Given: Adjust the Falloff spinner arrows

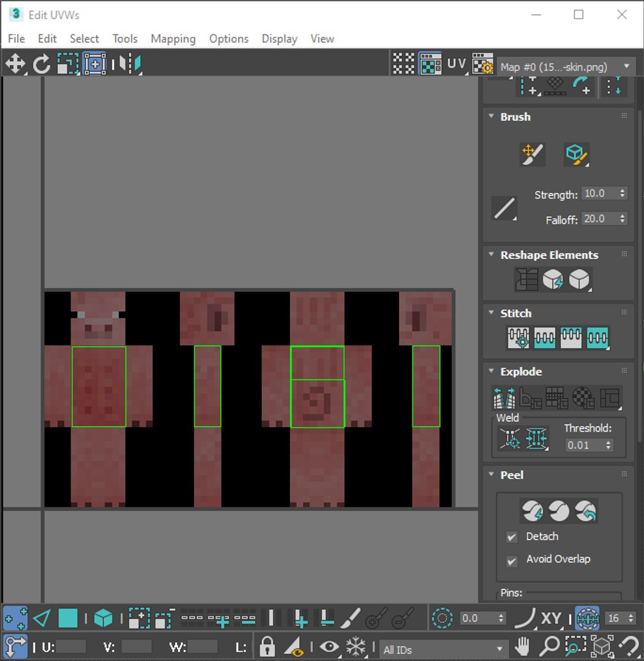Looking at the screenshot, I should tap(623, 218).
